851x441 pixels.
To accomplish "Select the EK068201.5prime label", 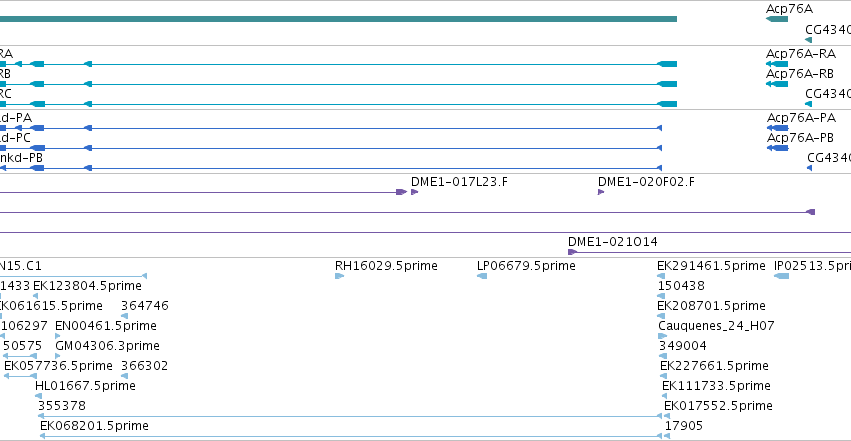I will point(94,426).
